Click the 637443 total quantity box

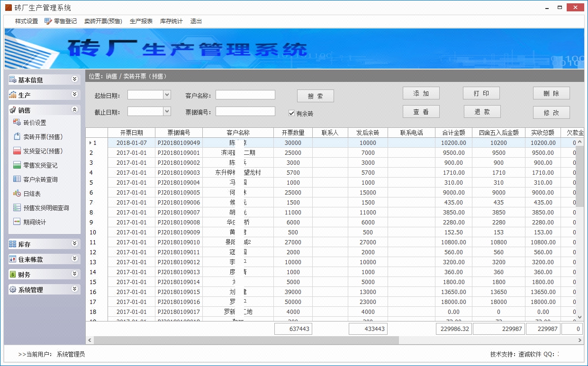click(x=293, y=329)
